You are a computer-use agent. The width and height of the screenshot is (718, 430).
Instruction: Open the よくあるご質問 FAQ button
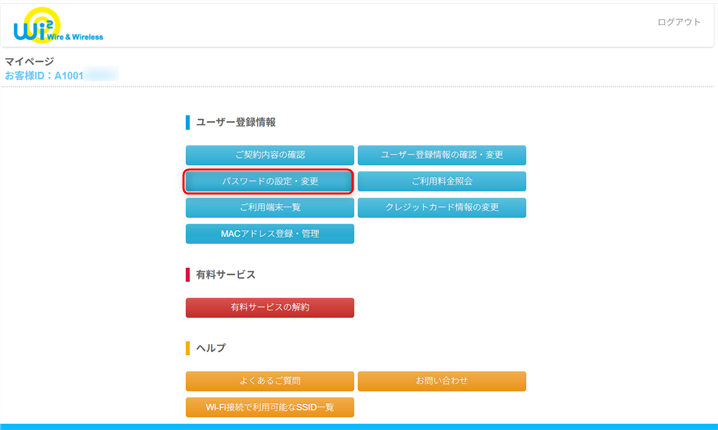coord(270,381)
